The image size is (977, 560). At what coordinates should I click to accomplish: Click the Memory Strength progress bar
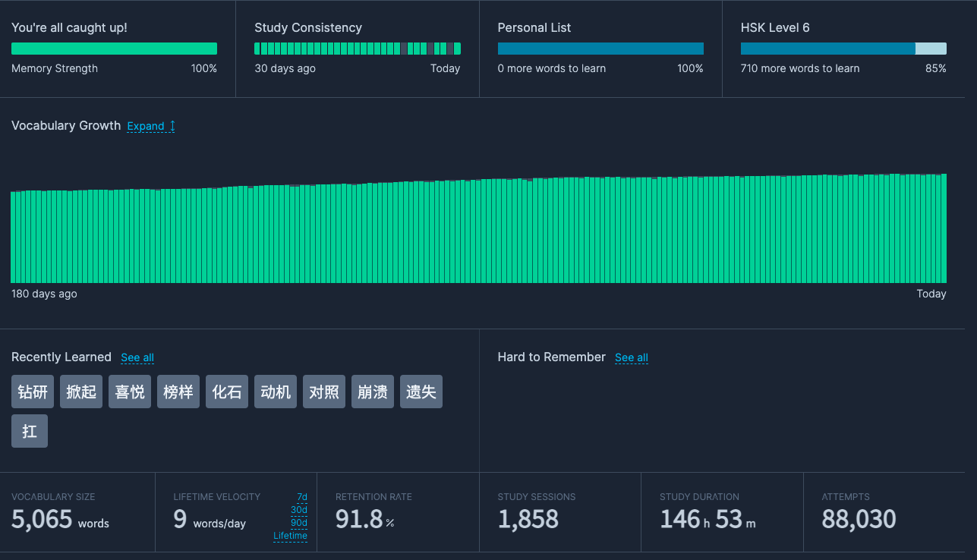tap(114, 49)
